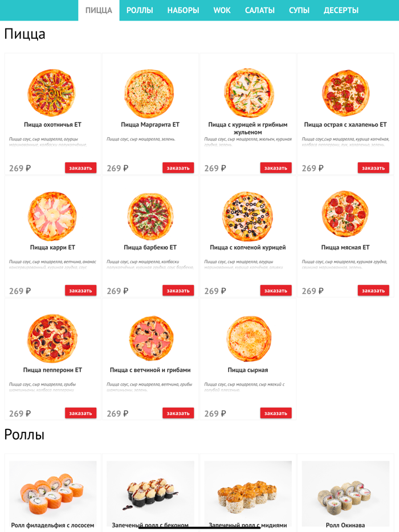Click the Пицца мясная ET image
Viewport: 399px width, 532px height.
pos(345,214)
